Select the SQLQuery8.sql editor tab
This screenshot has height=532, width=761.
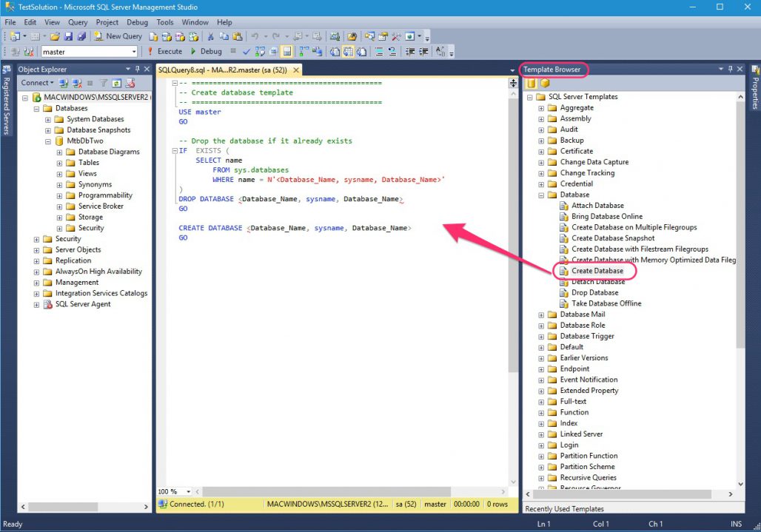coord(222,70)
